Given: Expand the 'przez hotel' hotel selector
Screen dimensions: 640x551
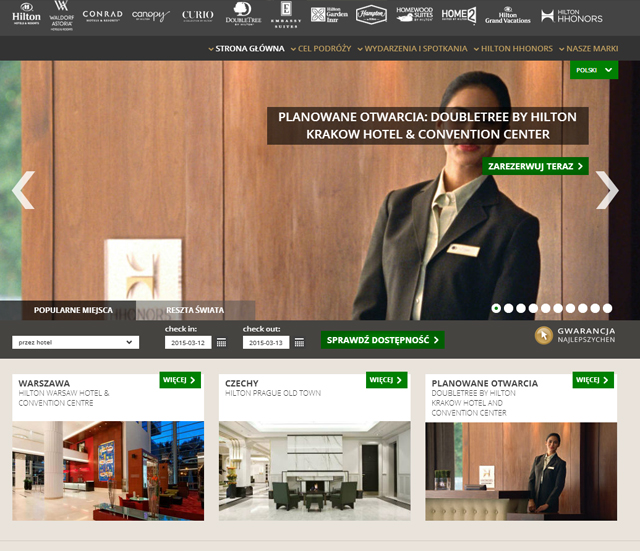Looking at the screenshot, I should point(75,342).
